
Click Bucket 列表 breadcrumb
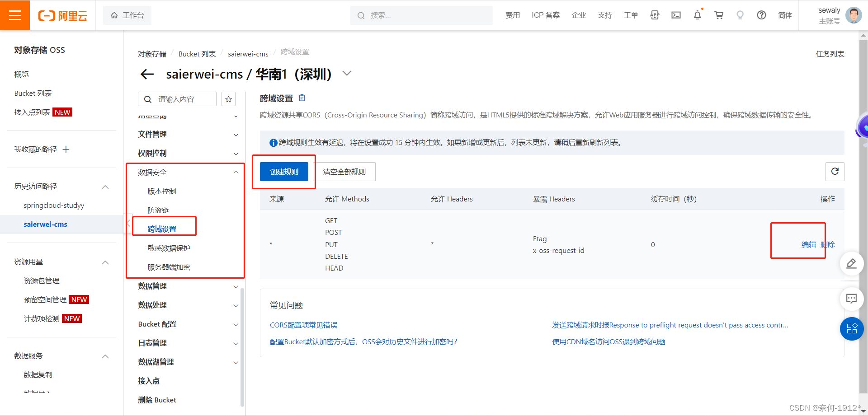[x=197, y=54]
